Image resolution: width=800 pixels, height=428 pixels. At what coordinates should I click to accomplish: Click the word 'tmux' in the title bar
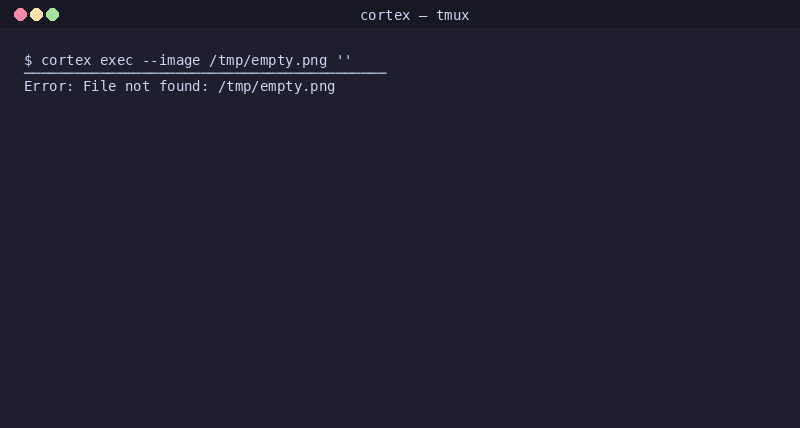tap(452, 15)
